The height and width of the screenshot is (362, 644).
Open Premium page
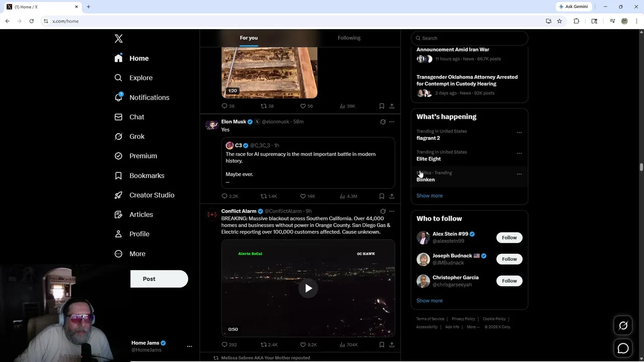[x=136, y=156]
